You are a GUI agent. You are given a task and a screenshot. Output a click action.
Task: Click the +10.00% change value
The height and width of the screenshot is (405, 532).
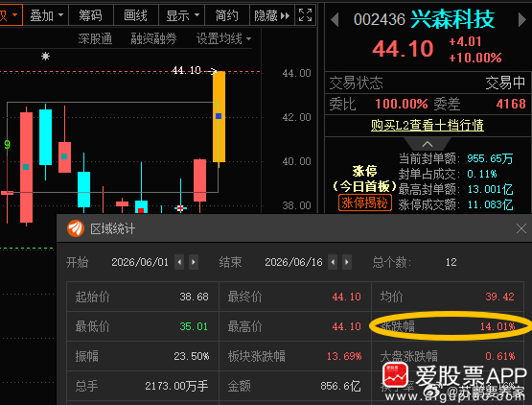point(475,58)
